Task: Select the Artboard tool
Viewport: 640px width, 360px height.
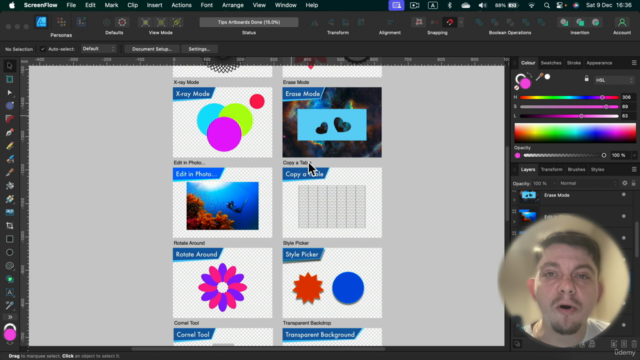Action: (x=9, y=79)
